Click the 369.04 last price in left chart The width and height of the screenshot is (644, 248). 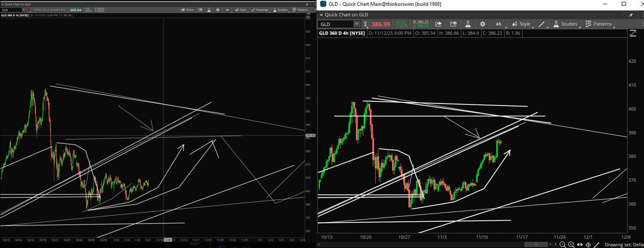pyautogui.click(x=75, y=10)
